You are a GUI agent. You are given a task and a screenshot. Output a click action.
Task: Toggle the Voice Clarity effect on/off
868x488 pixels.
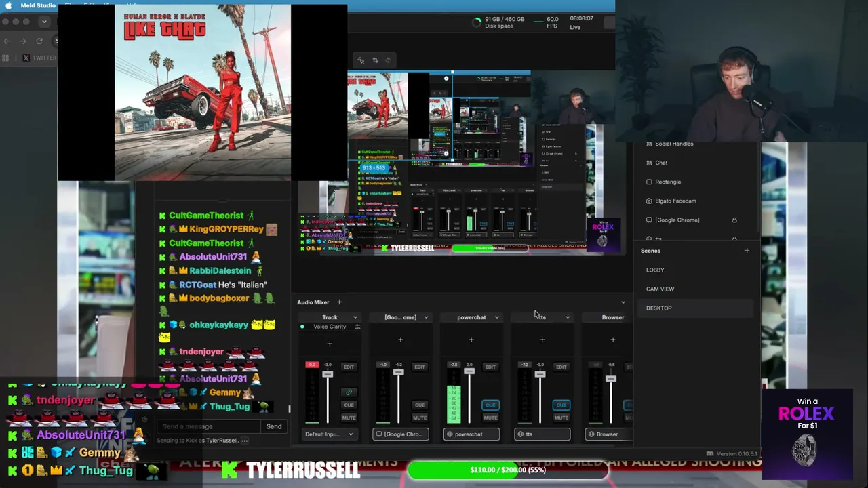(302, 327)
